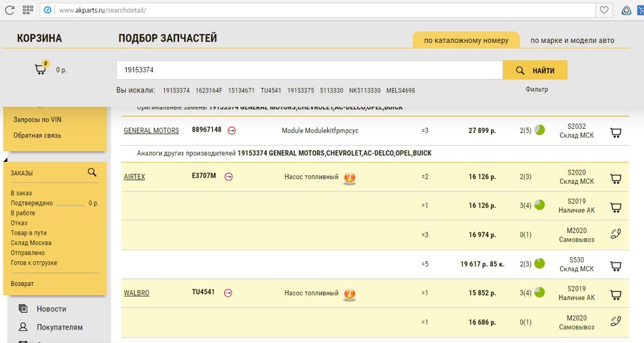644x343 pixels.
Task: Click the browser address bar
Action: coord(317,10)
